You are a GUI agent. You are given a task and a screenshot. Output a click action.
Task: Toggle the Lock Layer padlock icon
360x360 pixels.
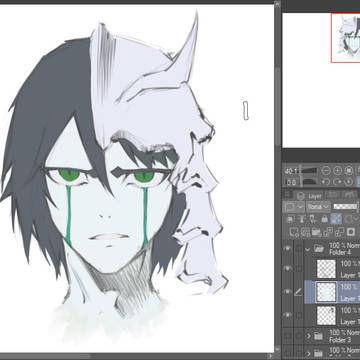[x=324, y=219]
